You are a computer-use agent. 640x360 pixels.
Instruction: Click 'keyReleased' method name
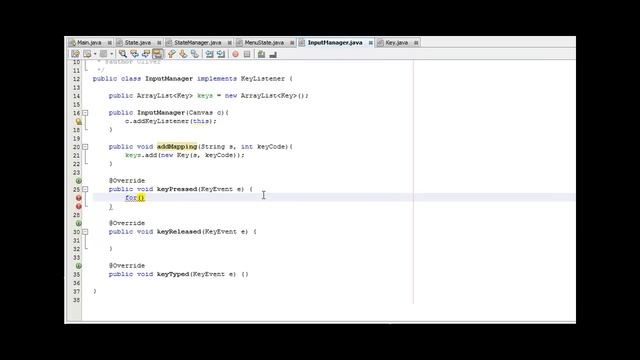point(179,231)
